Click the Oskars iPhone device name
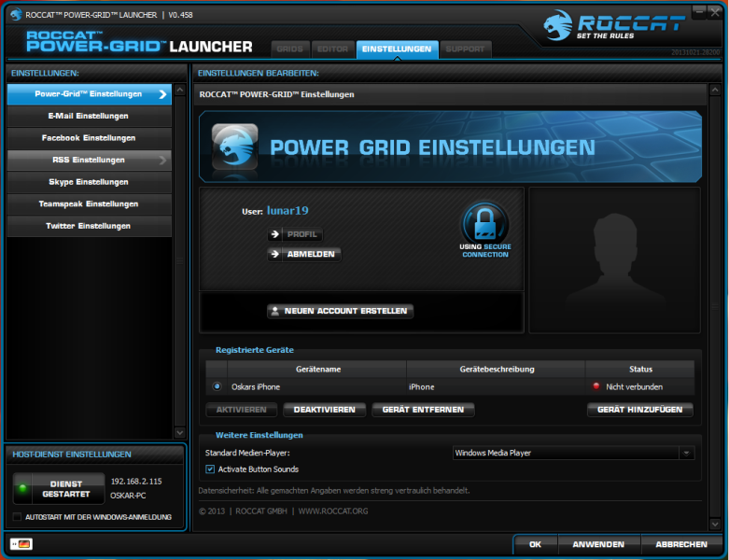729x560 pixels. click(256, 386)
